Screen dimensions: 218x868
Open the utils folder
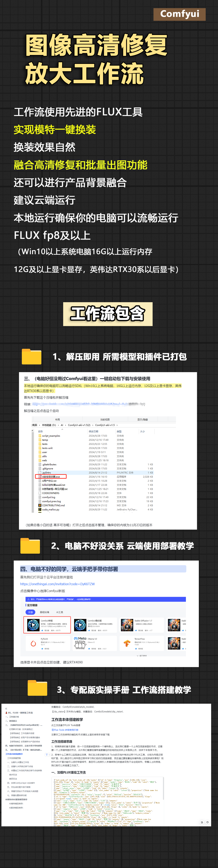(44, 456)
